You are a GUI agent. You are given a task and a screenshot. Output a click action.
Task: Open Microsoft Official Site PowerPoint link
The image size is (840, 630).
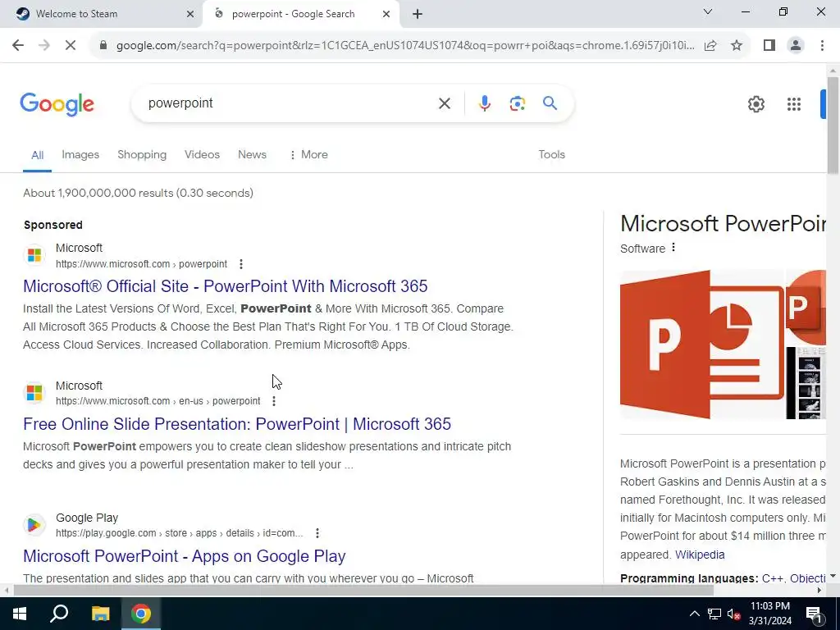225,286
